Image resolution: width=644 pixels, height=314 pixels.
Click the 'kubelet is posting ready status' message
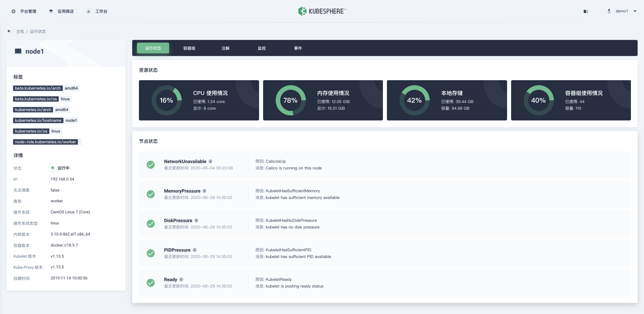(x=294, y=286)
